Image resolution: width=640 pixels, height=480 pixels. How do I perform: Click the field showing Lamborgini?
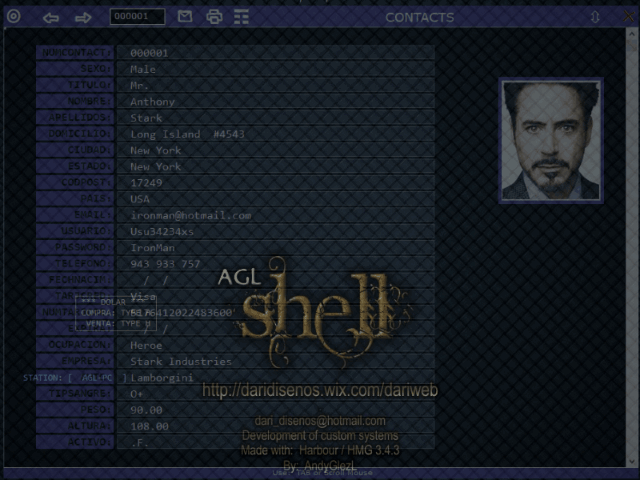(276, 378)
